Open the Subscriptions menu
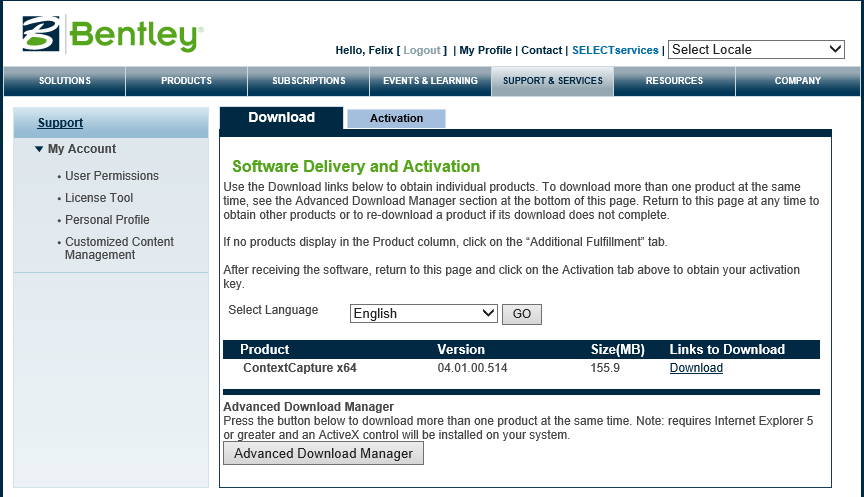This screenshot has width=864, height=497. click(x=309, y=81)
